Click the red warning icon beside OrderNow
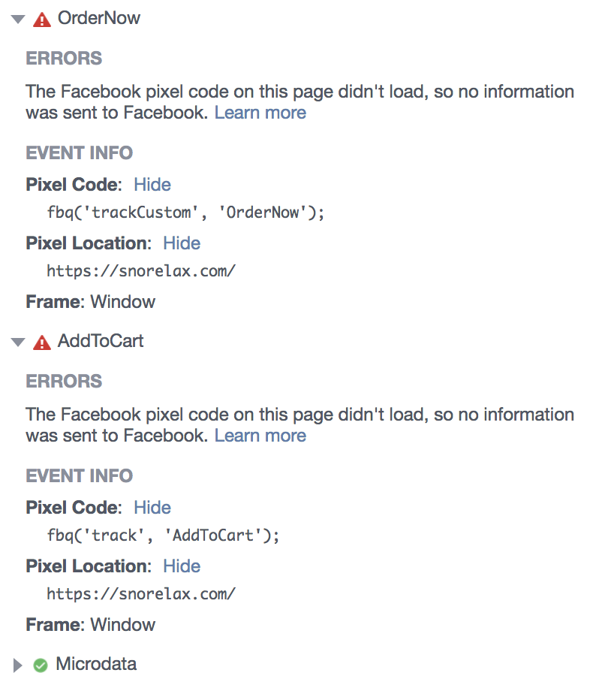The image size is (593, 700). (x=42, y=20)
